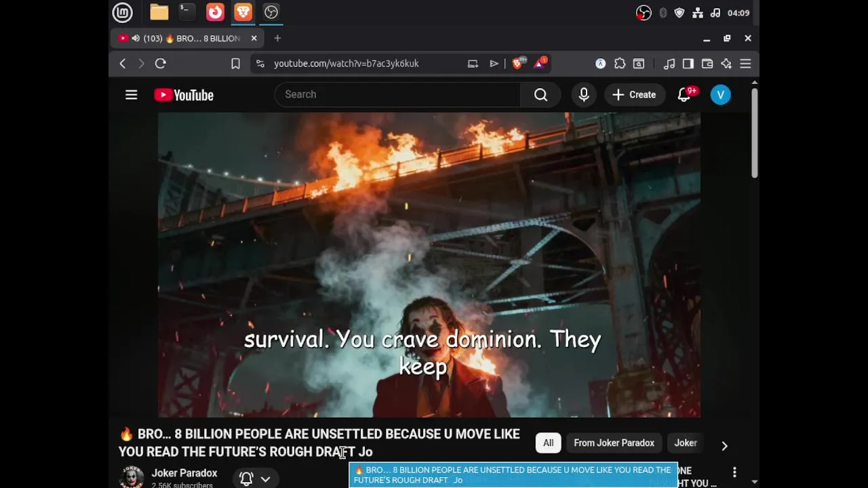
Task: Click the screen cast icon in address bar
Action: (x=473, y=64)
